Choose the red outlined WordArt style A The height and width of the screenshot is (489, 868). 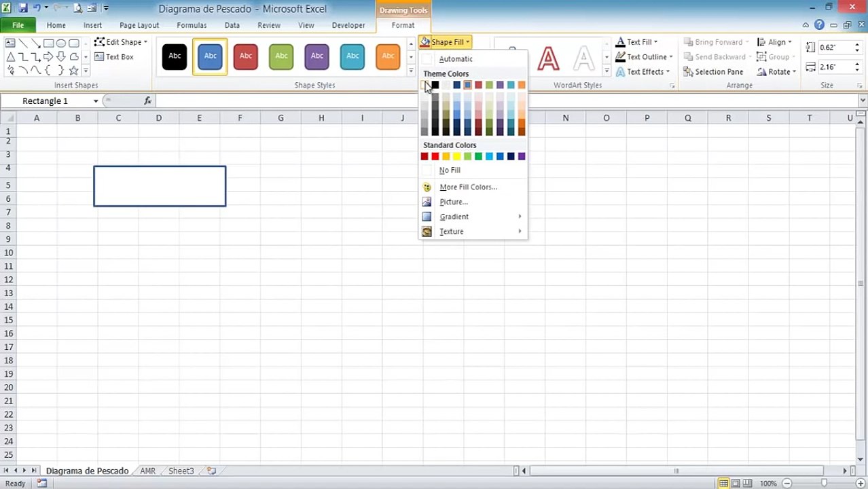tap(548, 58)
